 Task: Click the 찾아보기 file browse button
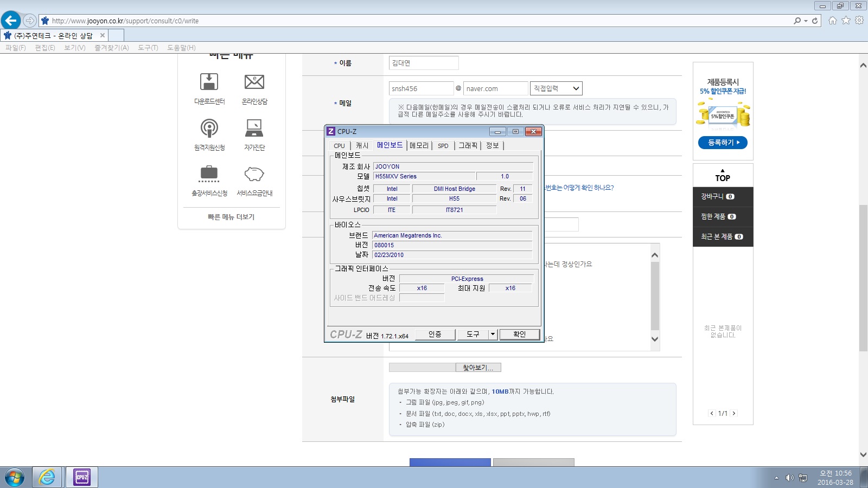[x=478, y=368]
